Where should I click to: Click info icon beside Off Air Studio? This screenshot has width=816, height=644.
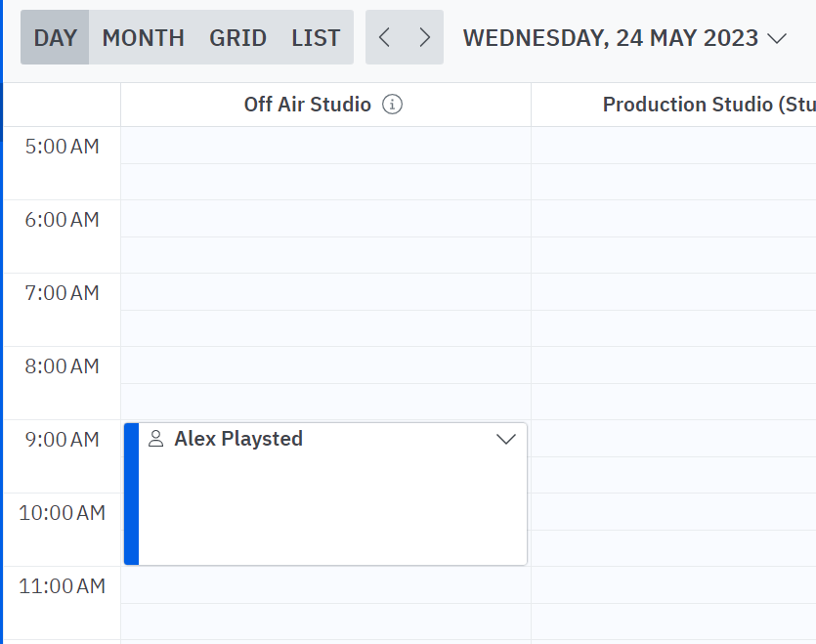[392, 105]
